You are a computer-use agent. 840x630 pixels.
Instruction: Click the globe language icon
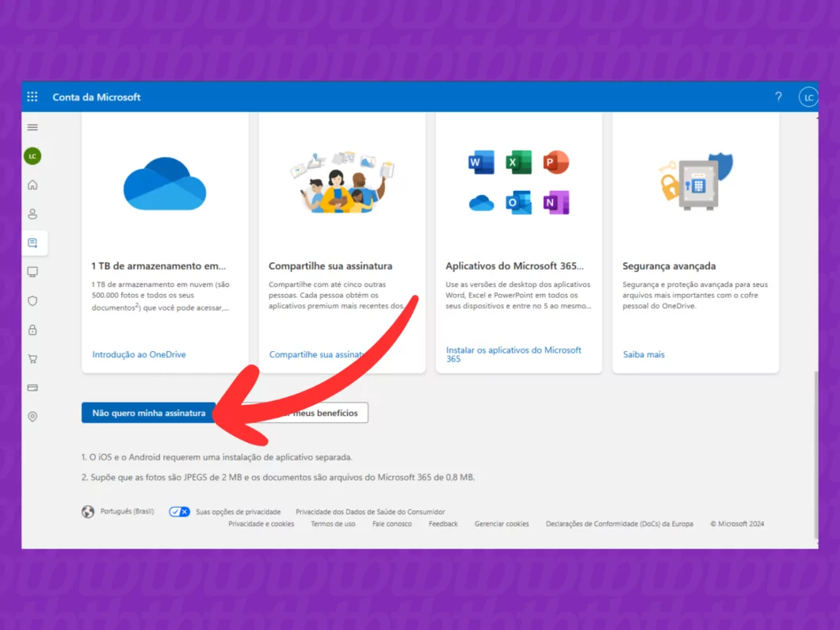click(x=88, y=512)
